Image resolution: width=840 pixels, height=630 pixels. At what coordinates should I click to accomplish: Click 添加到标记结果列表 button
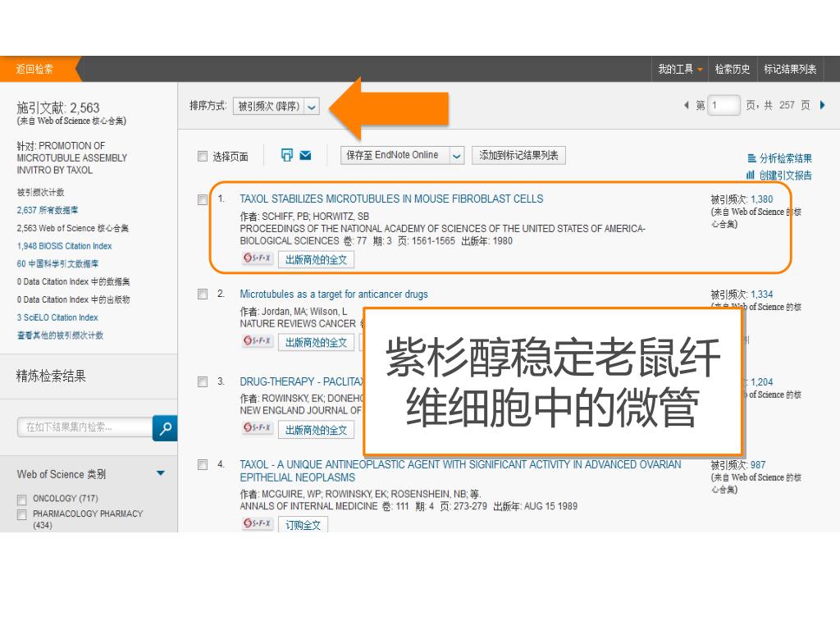tap(518, 155)
